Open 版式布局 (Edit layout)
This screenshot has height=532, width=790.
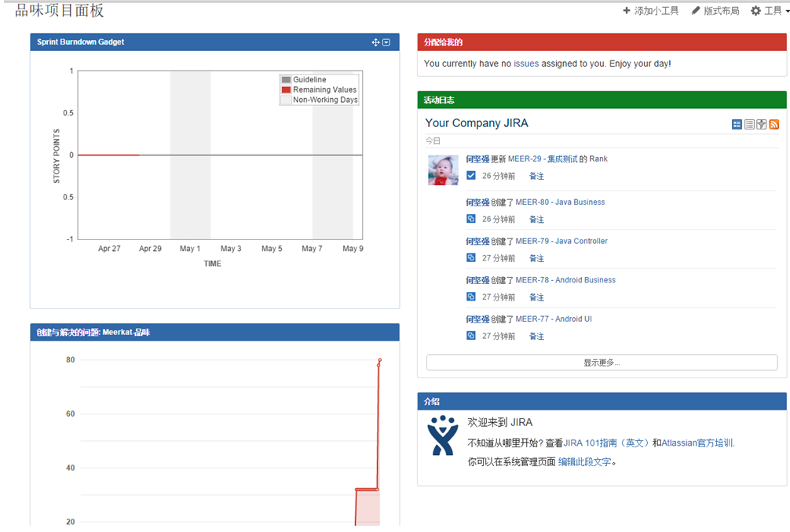tap(715, 11)
